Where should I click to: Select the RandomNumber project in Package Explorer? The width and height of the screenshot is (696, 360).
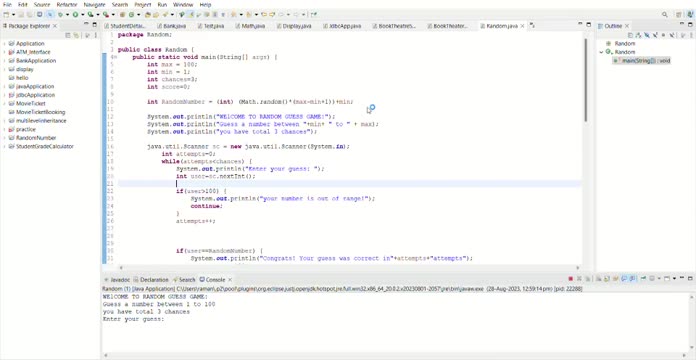[36, 138]
